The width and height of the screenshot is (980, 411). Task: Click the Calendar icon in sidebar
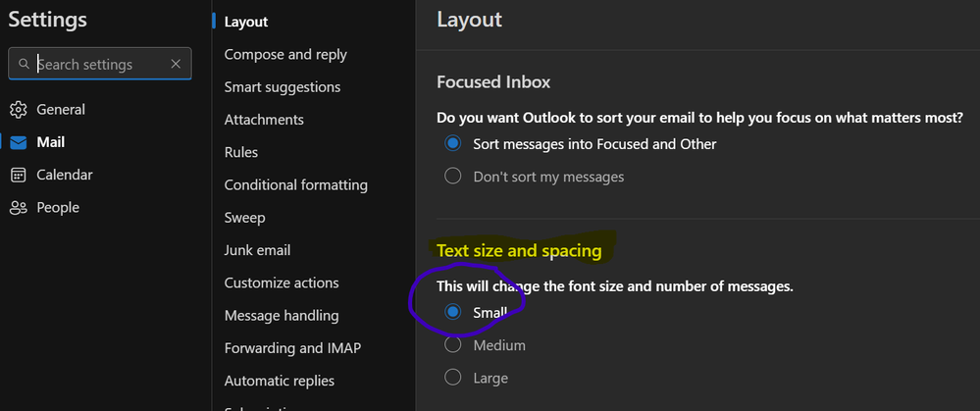(x=18, y=175)
